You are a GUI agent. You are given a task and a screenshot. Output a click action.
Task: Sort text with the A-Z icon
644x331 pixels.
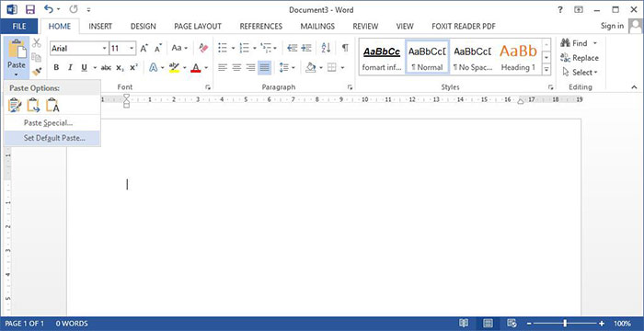[326, 48]
